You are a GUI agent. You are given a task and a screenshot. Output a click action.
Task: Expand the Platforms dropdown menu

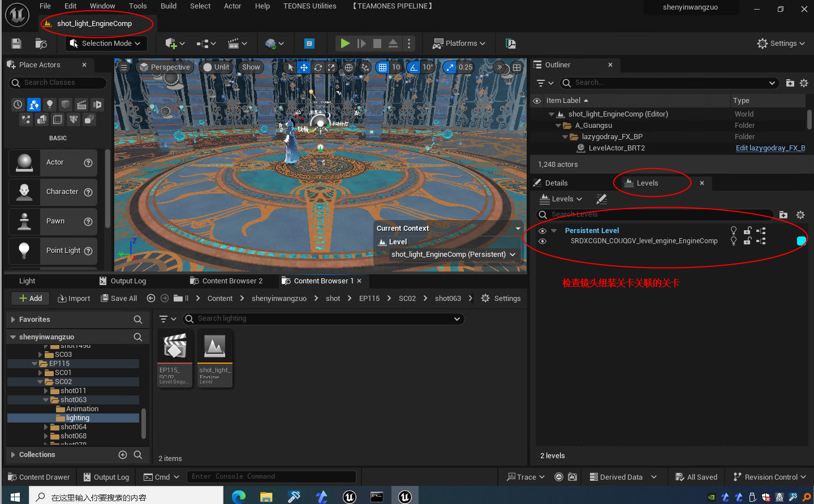coord(459,44)
